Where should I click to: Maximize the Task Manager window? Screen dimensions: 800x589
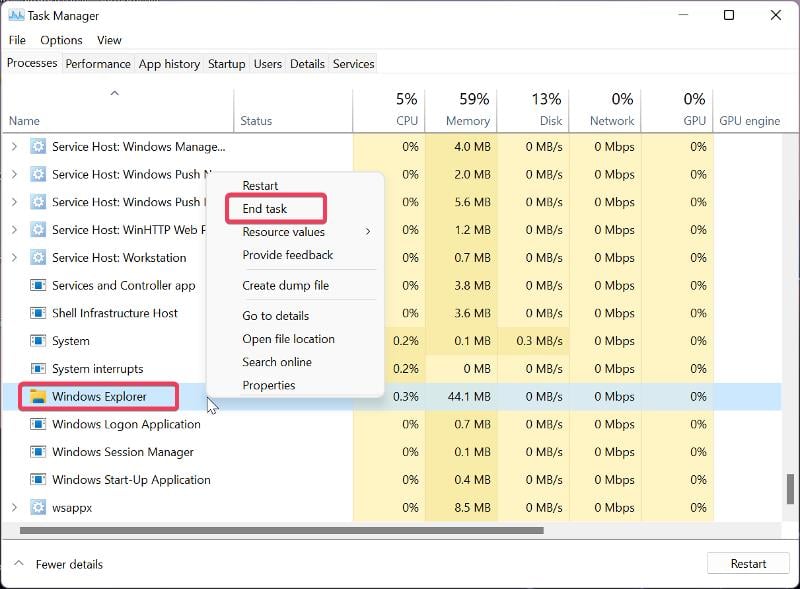tap(729, 15)
